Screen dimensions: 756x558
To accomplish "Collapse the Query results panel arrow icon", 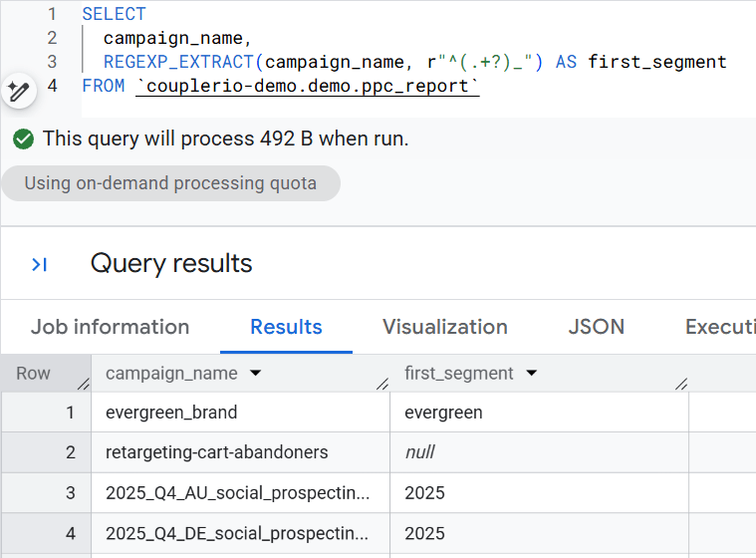I will 39,264.
